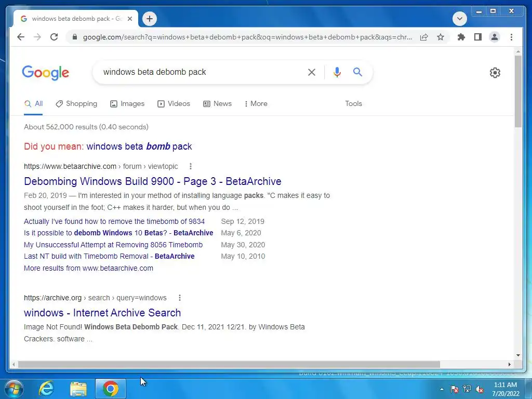Image resolution: width=532 pixels, height=399 pixels.
Task: Click the Google logo
Action: pyautogui.click(x=46, y=73)
